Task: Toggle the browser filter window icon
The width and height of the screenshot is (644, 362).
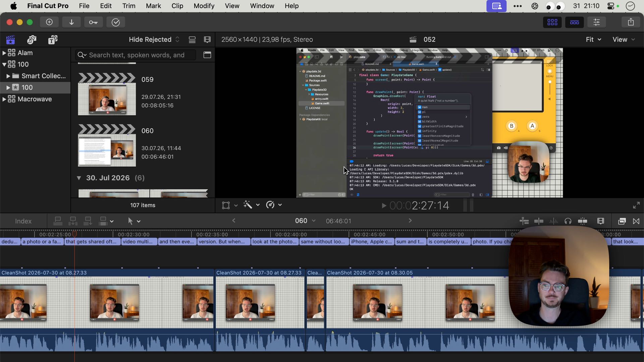Action: tap(207, 55)
